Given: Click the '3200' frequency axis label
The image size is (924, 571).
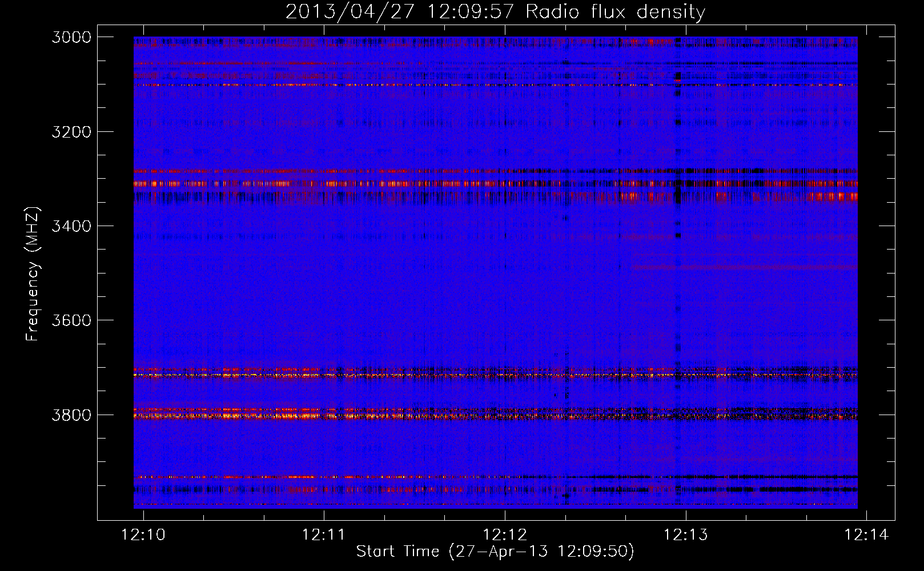Looking at the screenshot, I should pyautogui.click(x=71, y=132).
